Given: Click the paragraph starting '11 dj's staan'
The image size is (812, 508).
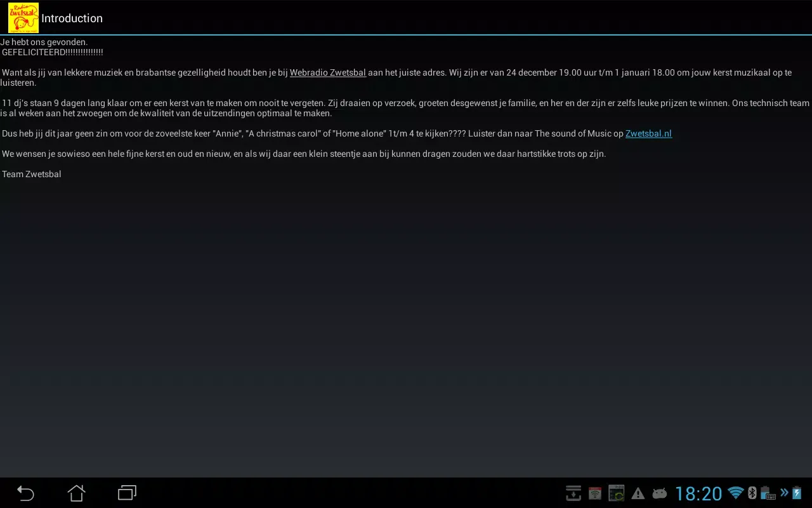Looking at the screenshot, I should tap(405, 108).
